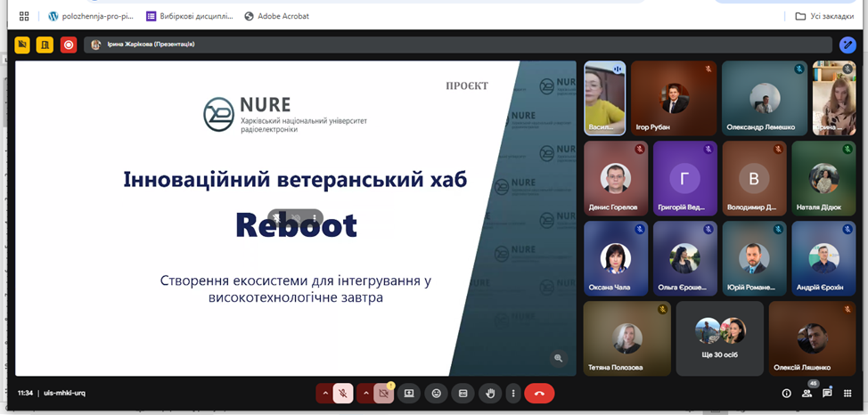Select the speaking participant tile Васил...
868x415 pixels.
click(x=605, y=98)
